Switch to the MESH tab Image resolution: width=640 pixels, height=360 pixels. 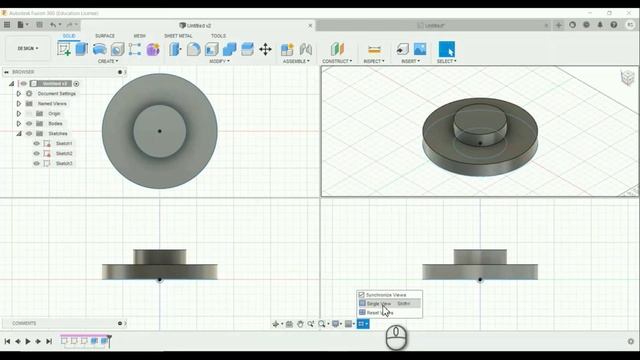(x=140, y=36)
